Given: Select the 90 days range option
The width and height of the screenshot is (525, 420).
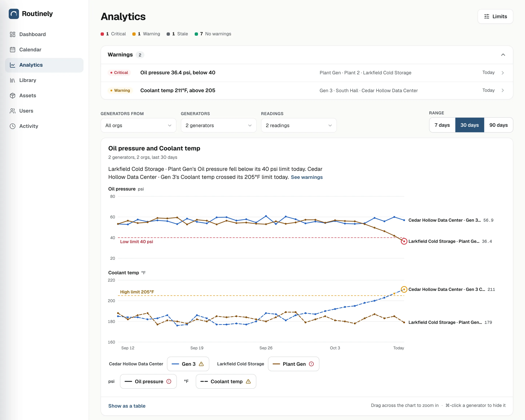Looking at the screenshot, I should click(498, 125).
